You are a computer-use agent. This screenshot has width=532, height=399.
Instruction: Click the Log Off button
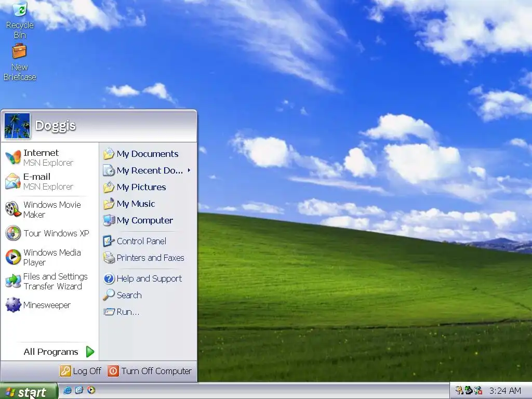81,371
